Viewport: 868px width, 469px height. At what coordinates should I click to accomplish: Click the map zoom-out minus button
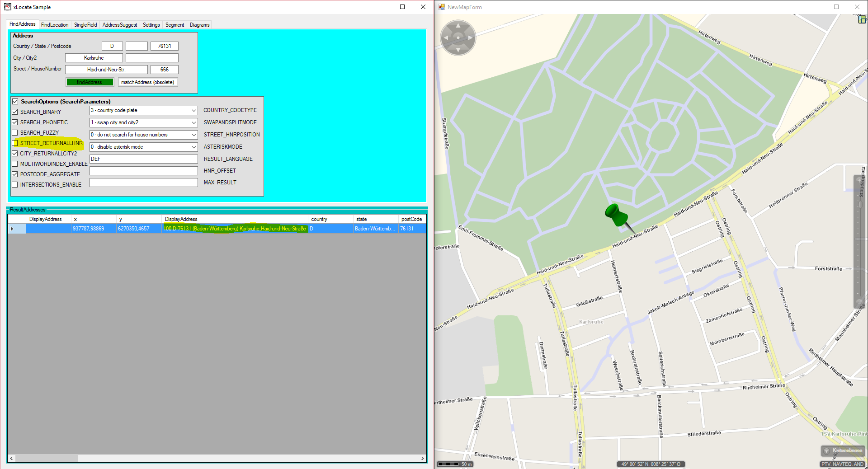859,302
